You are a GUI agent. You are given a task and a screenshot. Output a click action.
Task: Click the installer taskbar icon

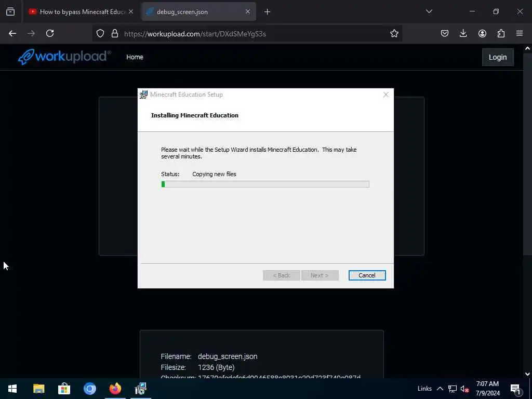coord(140,389)
